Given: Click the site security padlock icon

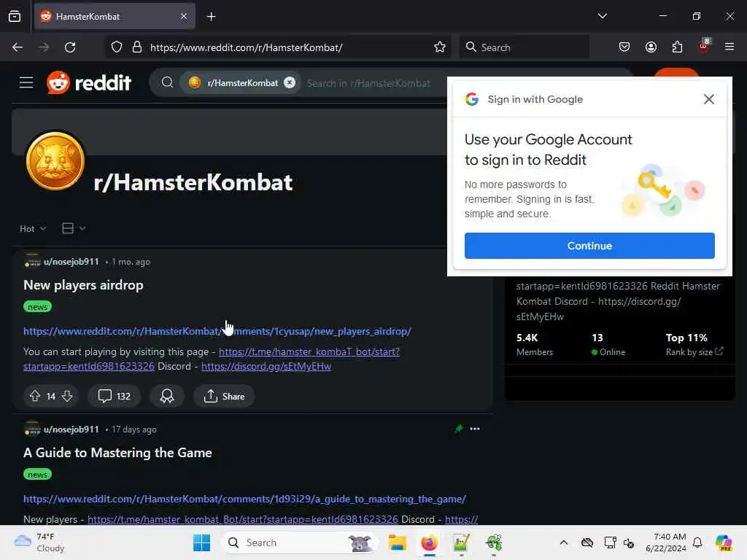Looking at the screenshot, I should click(137, 47).
